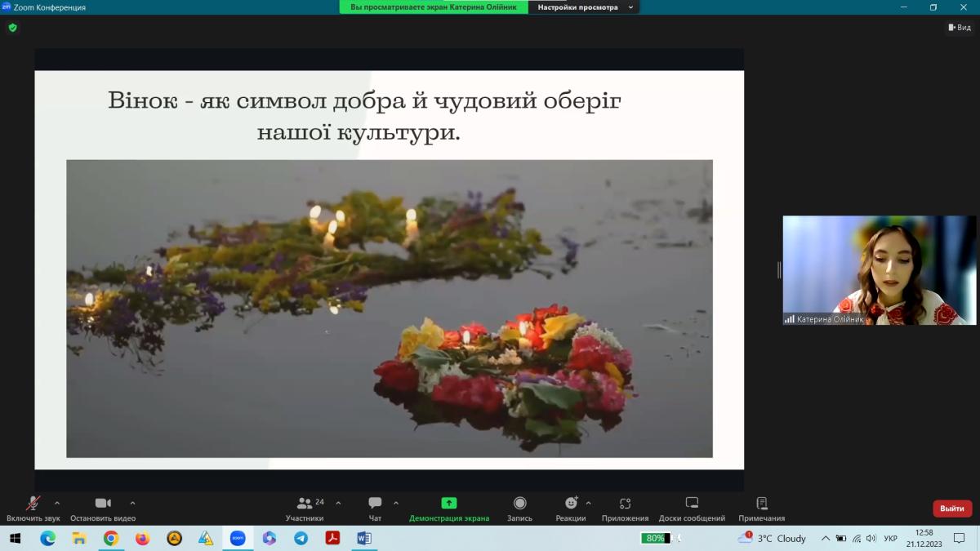980x551 pixels.
Task: Open the Whiteboards icon
Action: 692,504
